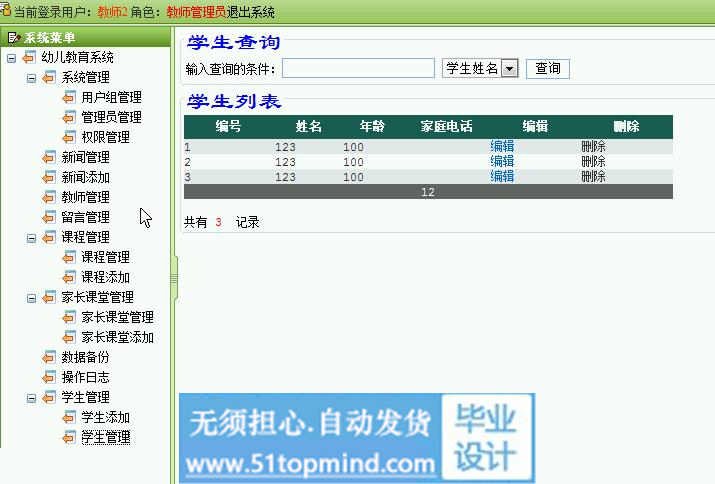Click the username 教师2 in header
This screenshot has height=484, width=715.
[112, 12]
